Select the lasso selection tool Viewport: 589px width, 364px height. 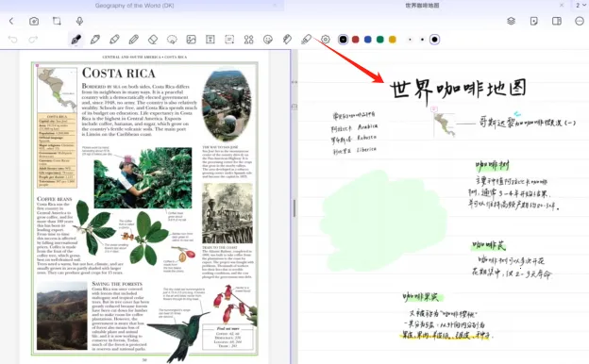coord(172,40)
